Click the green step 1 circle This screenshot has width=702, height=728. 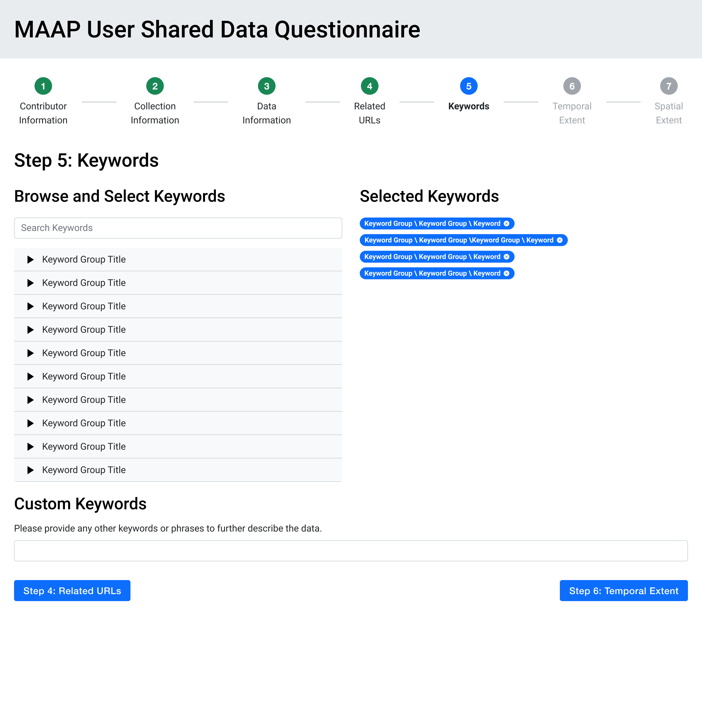point(43,86)
